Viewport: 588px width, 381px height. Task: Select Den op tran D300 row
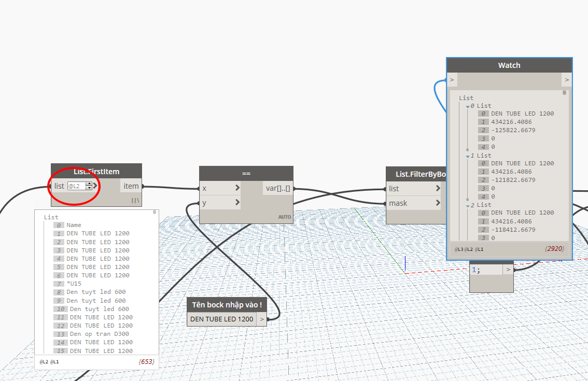click(x=100, y=334)
